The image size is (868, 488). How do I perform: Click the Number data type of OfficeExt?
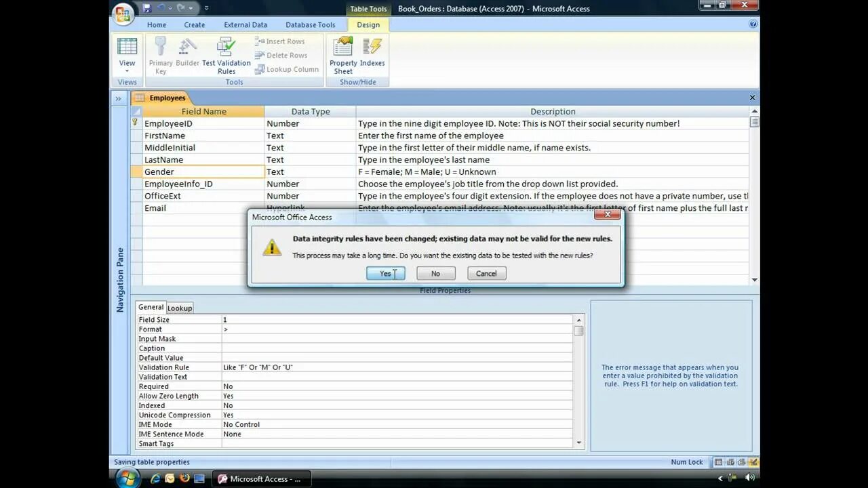pos(310,196)
